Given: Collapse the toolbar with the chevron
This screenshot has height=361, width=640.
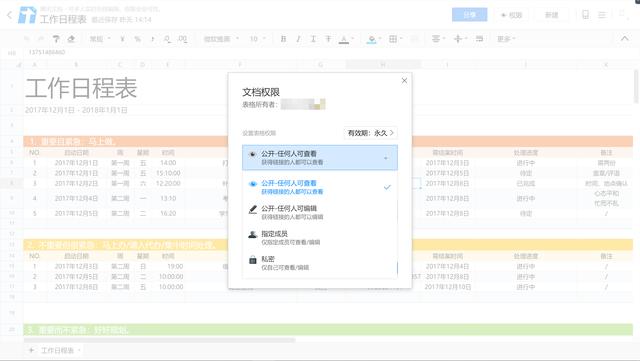Looking at the screenshot, I should point(624,38).
